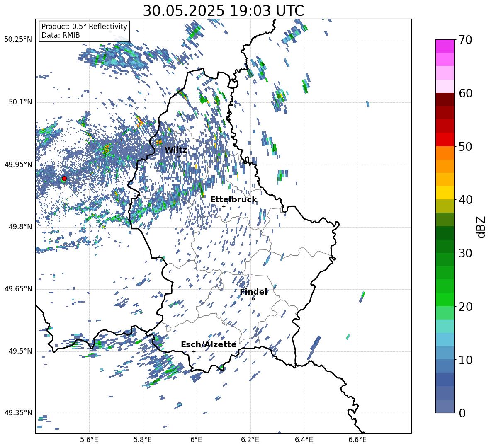491x448 pixels.
Task: Click the Wiltz city label
Action: click(176, 150)
